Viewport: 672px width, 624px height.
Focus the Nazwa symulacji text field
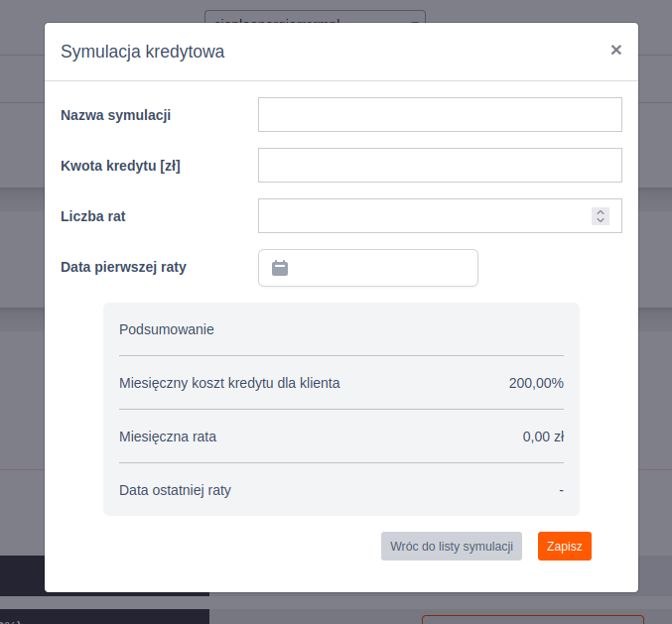pyautogui.click(x=440, y=115)
